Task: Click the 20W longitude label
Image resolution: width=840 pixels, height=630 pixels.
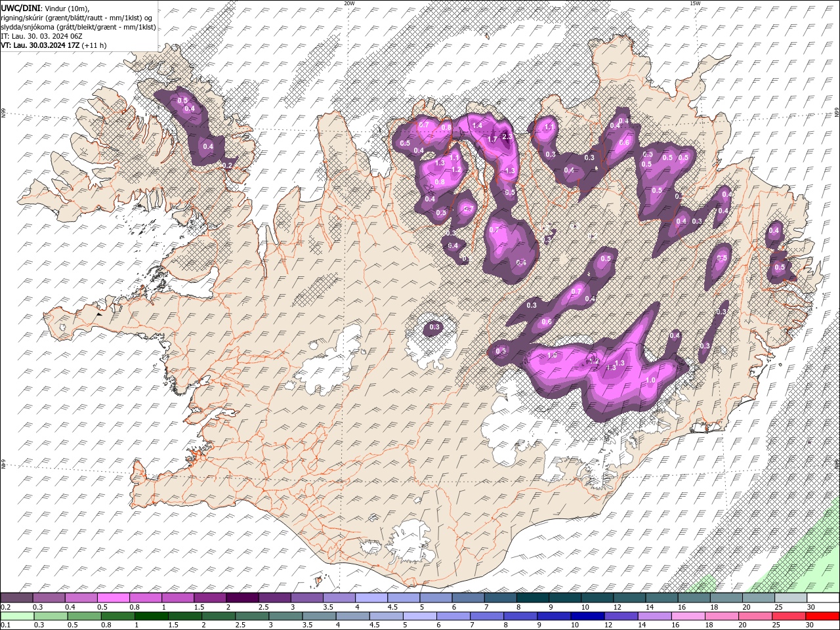Action: coord(349,3)
